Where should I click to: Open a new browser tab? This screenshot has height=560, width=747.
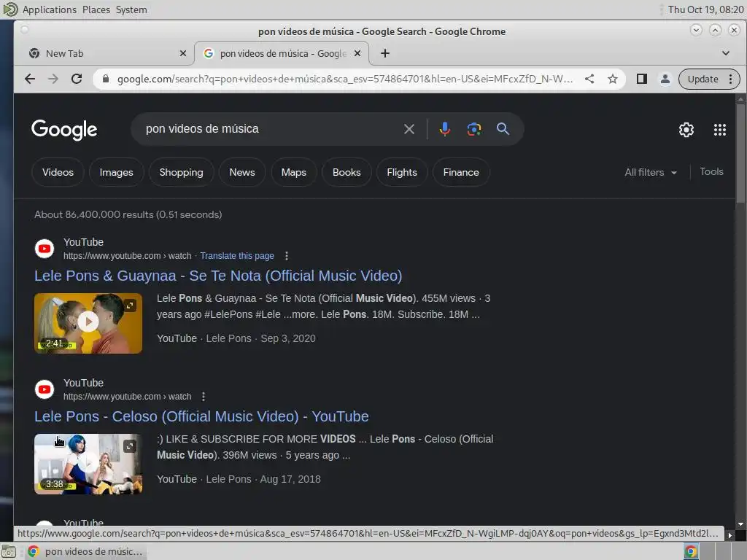[385, 53]
